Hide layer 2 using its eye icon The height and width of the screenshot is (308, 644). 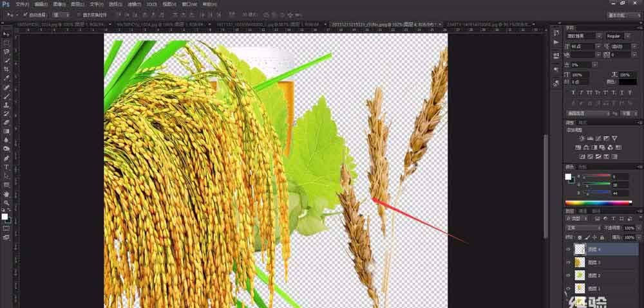[x=569, y=275]
